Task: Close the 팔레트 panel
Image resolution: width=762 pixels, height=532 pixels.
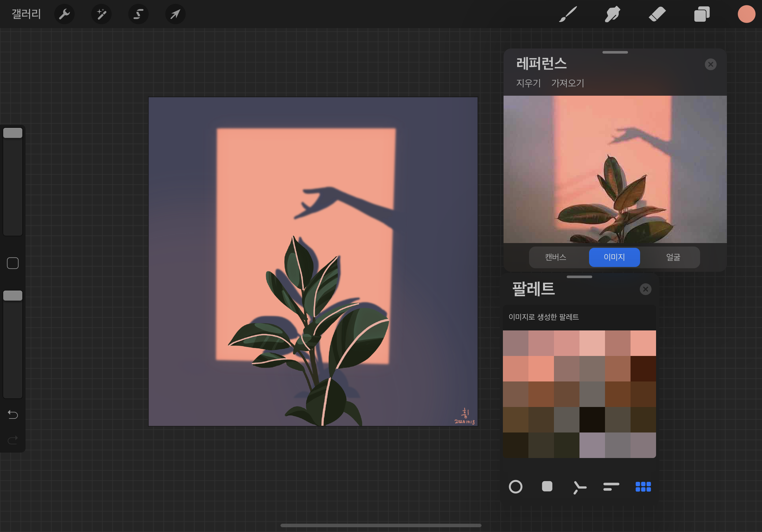Action: coord(646,289)
